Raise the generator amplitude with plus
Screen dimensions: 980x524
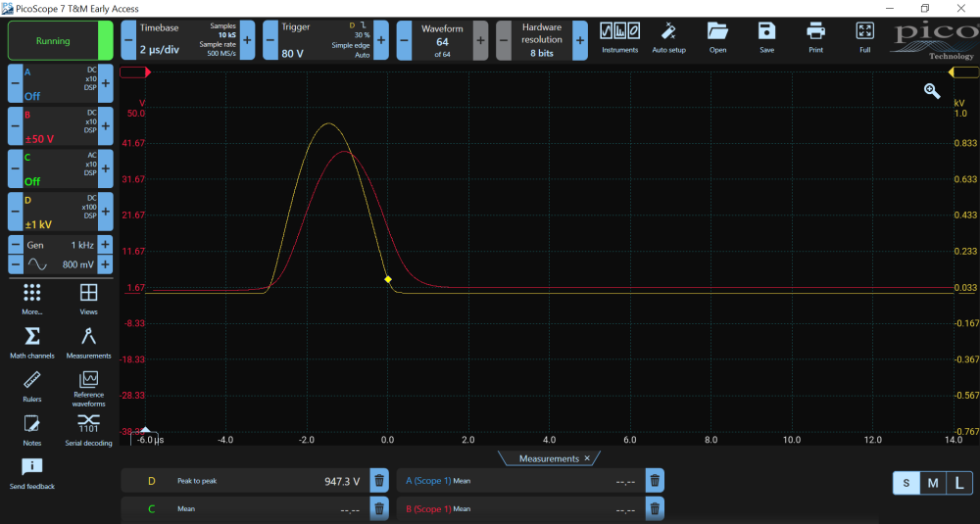[x=106, y=264]
